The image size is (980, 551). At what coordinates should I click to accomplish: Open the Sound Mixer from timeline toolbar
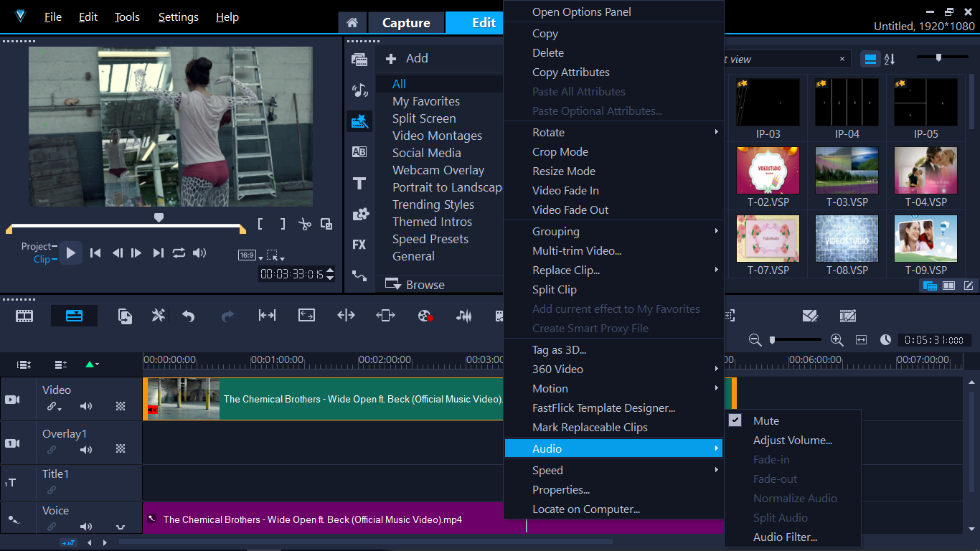(464, 316)
